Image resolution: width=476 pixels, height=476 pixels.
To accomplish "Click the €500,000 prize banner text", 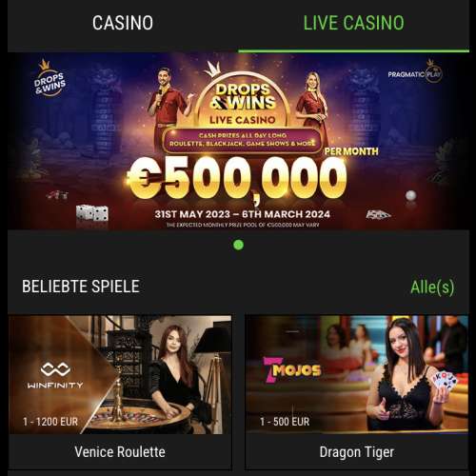I will click(x=237, y=179).
